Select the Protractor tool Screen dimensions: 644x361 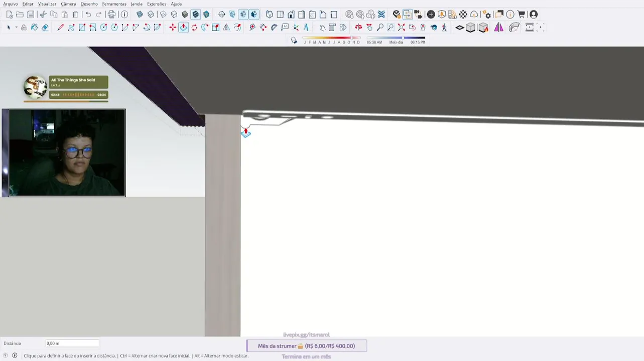pyautogui.click(x=274, y=28)
